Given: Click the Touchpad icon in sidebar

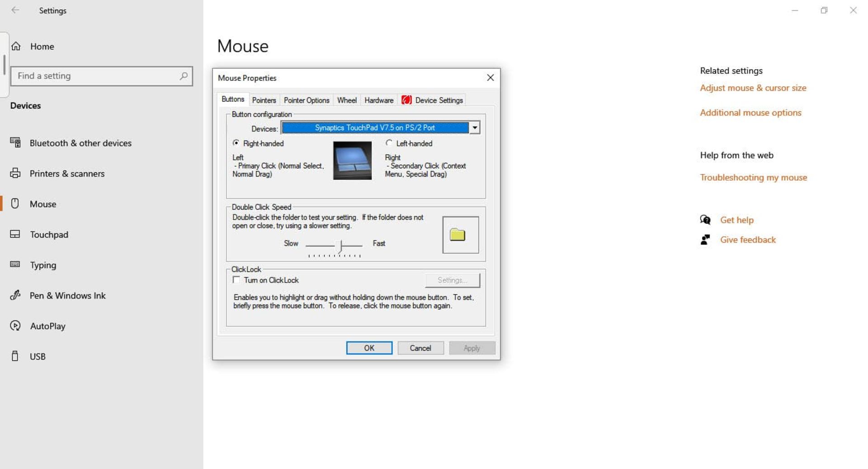Looking at the screenshot, I should click(x=15, y=234).
